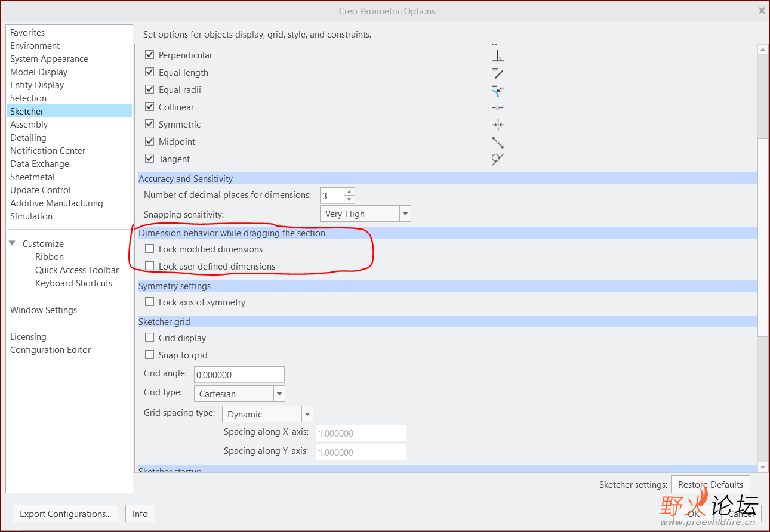Viewport: 770px width, 532px height.
Task: Toggle the Midpoint checkbox
Action: pos(150,141)
